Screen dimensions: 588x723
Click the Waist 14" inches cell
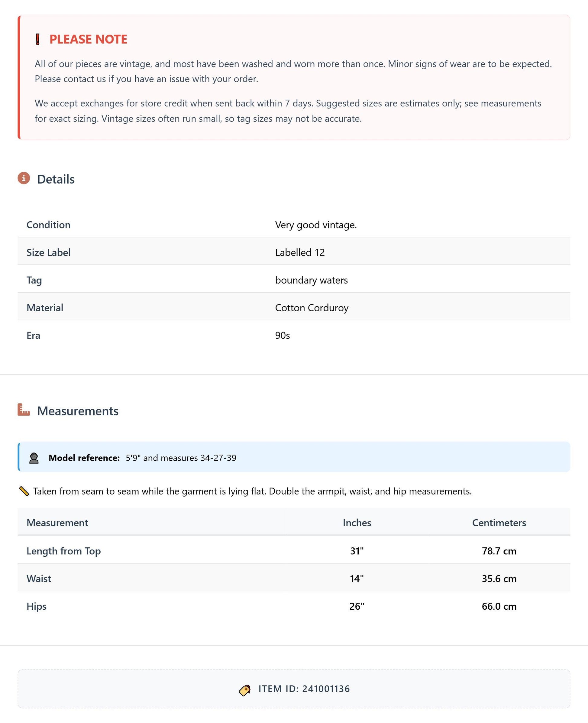tap(357, 578)
